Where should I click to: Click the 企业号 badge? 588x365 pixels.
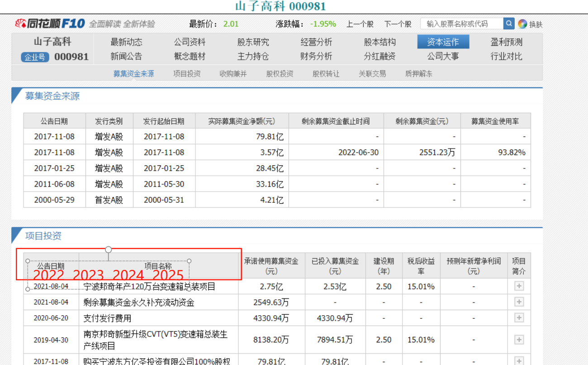[x=35, y=57]
